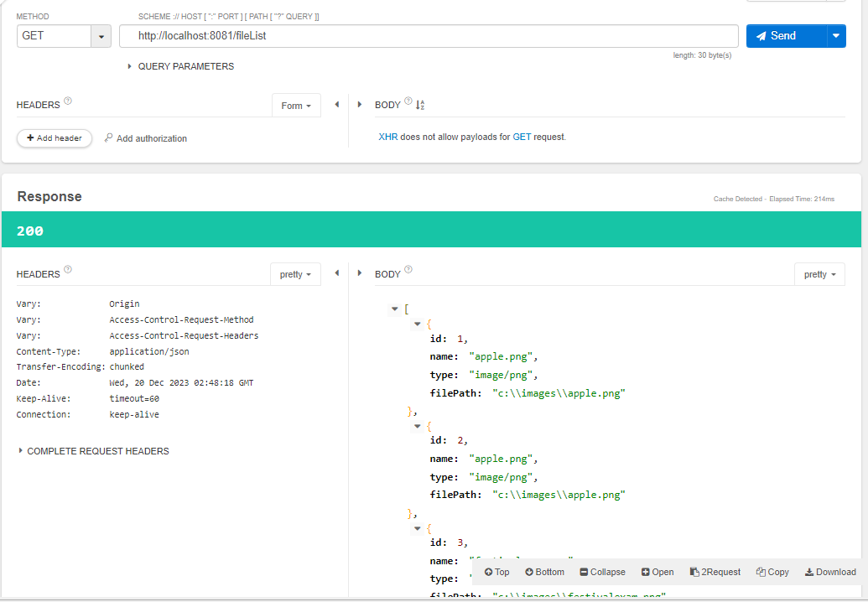Screen dimensions: 868x602
Task: Open the XHR link
Action: 387,137
